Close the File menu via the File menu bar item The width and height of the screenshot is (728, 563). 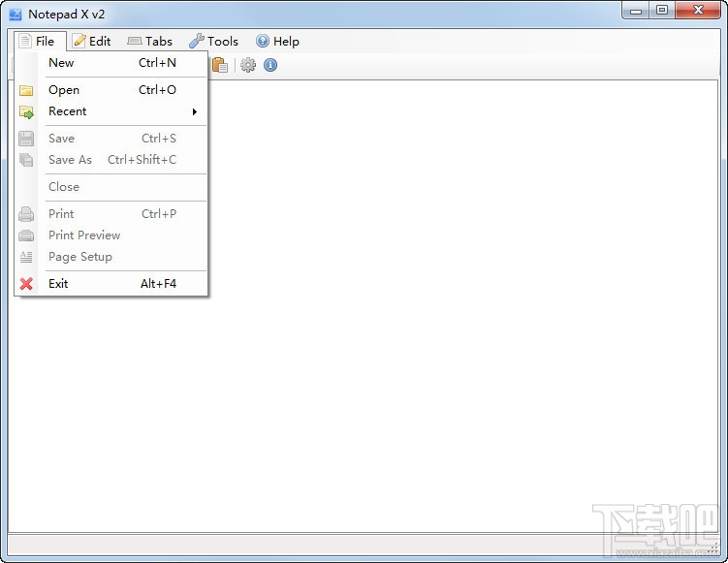[41, 42]
